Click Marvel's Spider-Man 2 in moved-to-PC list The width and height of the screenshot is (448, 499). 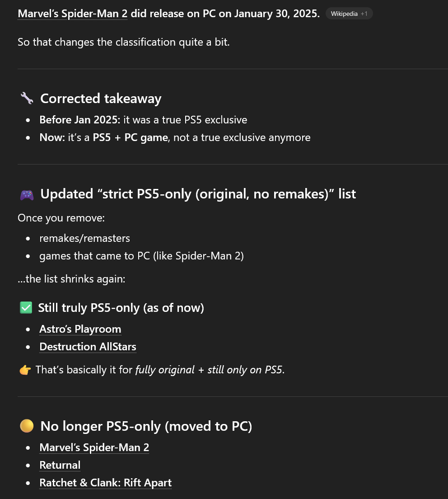click(x=94, y=447)
